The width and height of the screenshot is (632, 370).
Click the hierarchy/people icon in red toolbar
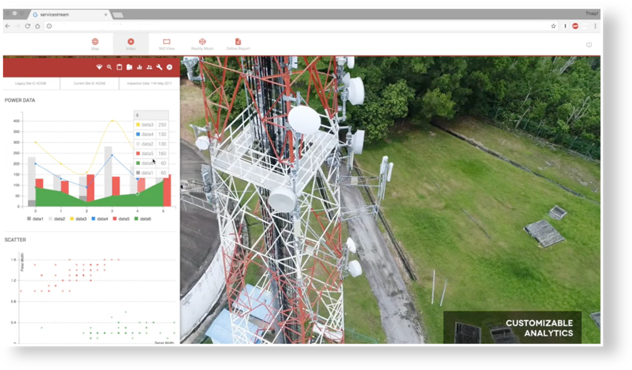(x=150, y=67)
